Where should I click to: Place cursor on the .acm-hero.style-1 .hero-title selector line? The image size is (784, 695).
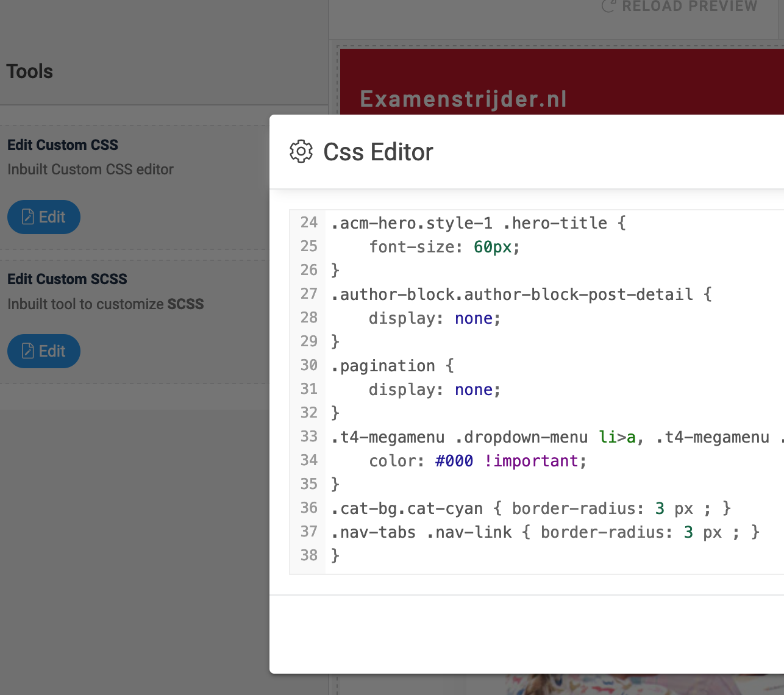(479, 223)
